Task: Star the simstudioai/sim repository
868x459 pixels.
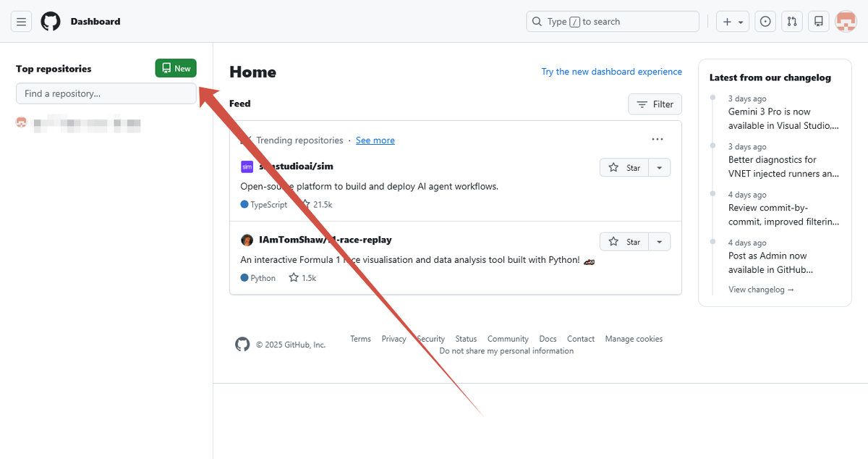Action: point(624,167)
